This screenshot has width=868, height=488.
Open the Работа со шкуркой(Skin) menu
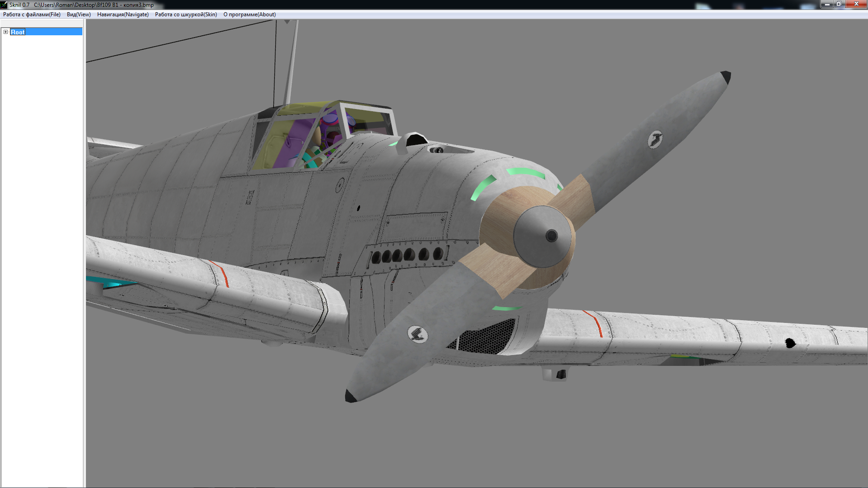(x=186, y=14)
